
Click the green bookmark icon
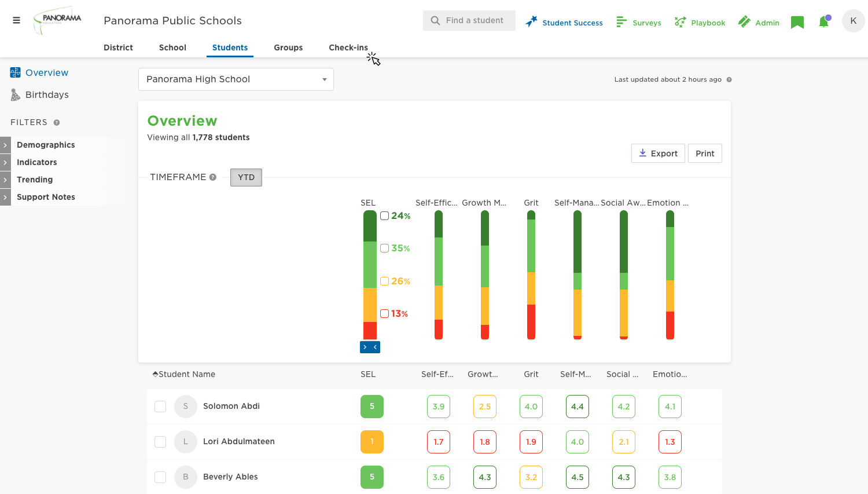(x=797, y=21)
